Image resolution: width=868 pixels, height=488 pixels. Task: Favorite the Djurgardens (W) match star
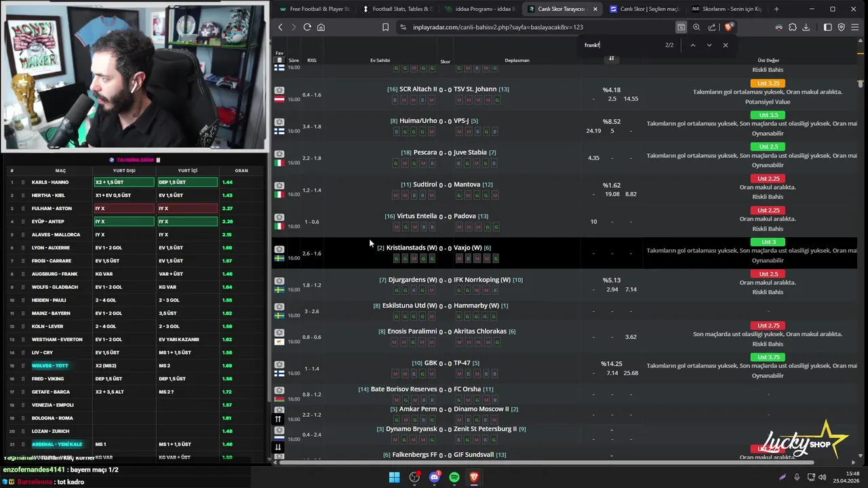click(x=279, y=280)
